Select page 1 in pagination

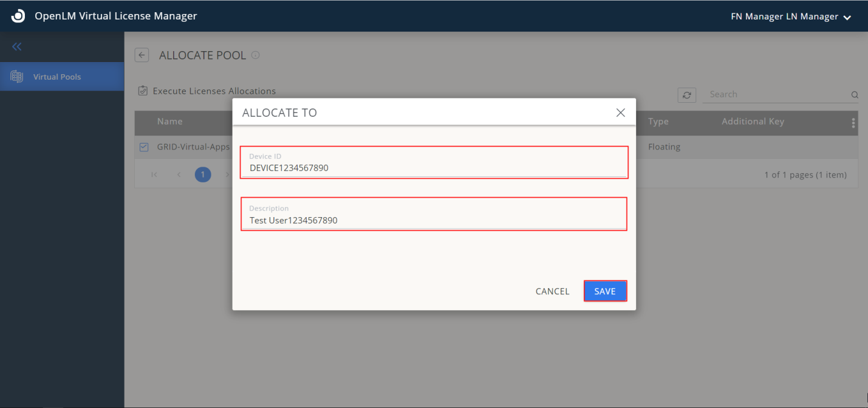pyautogui.click(x=203, y=175)
